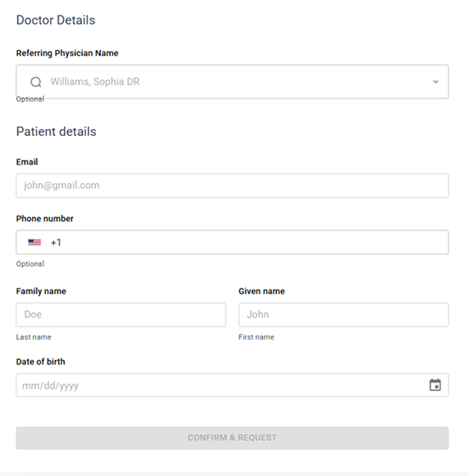The image size is (468, 476).
Task: Click into the Phone number text area
Action: pos(250,243)
